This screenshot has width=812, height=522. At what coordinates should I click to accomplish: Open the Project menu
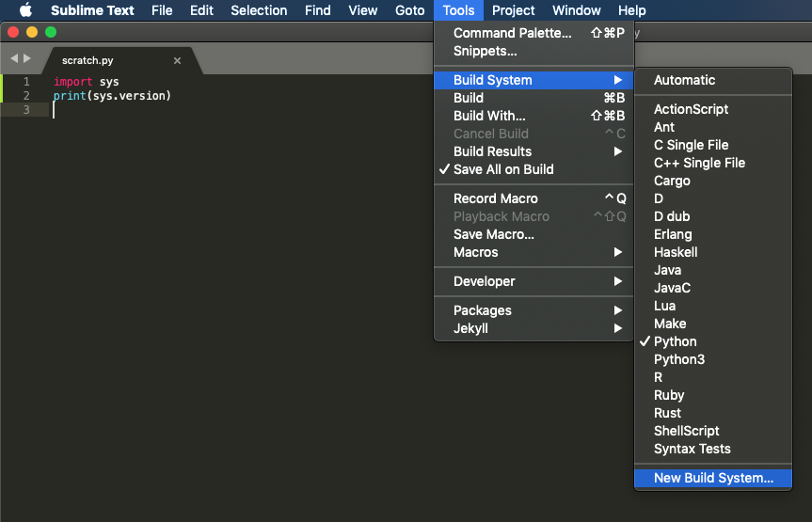(513, 10)
